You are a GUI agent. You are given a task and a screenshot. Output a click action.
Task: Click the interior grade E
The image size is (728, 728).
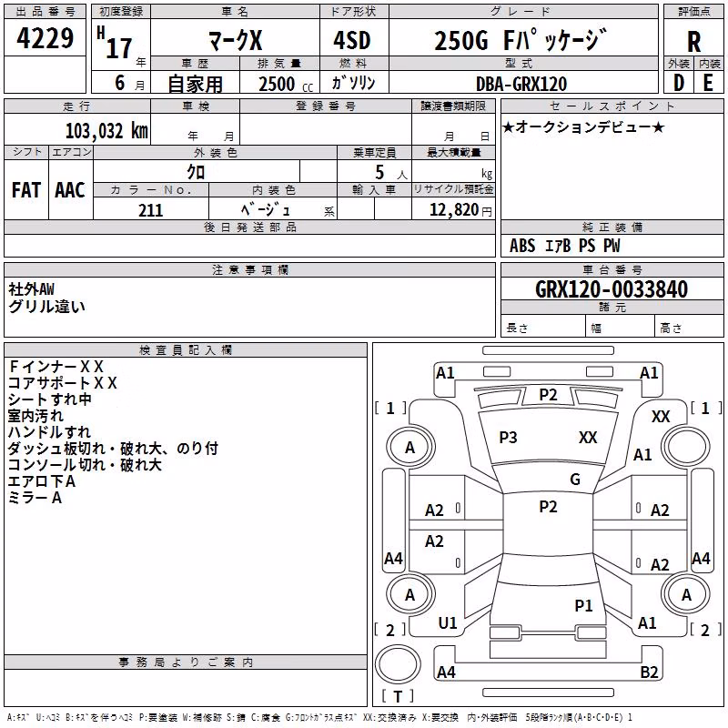click(708, 83)
